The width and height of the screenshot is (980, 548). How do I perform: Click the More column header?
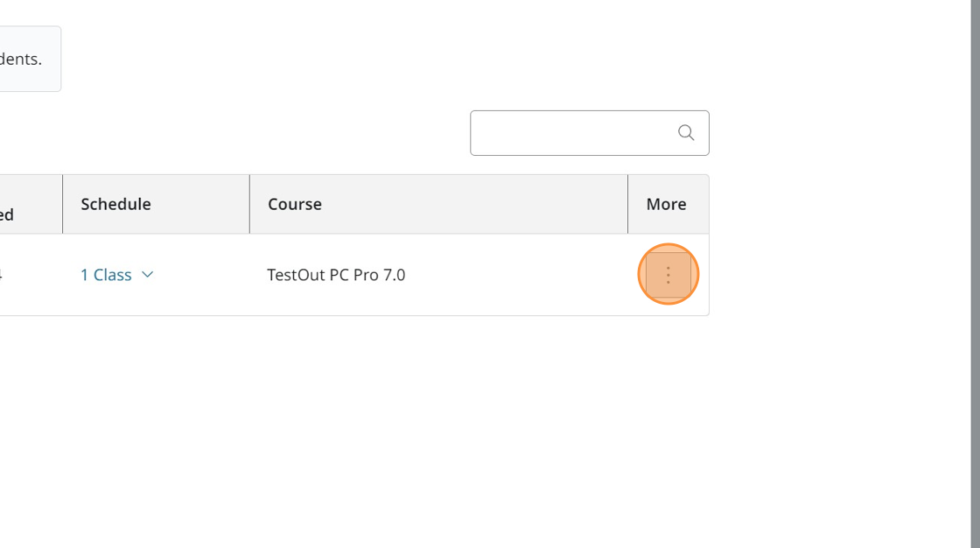point(667,204)
